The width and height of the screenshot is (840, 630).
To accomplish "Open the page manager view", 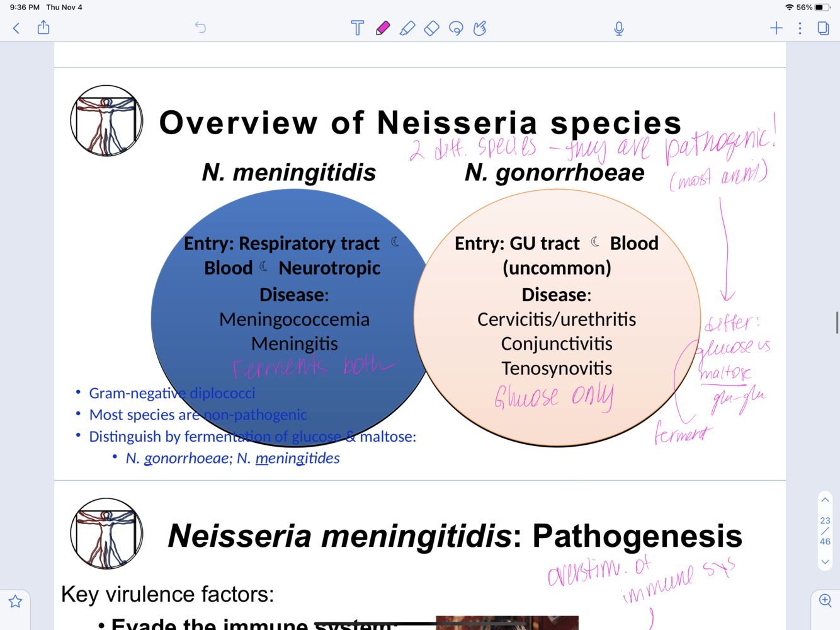I will [x=823, y=28].
